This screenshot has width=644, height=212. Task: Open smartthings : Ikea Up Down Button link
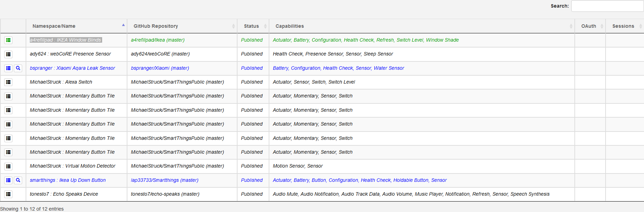tap(68, 180)
